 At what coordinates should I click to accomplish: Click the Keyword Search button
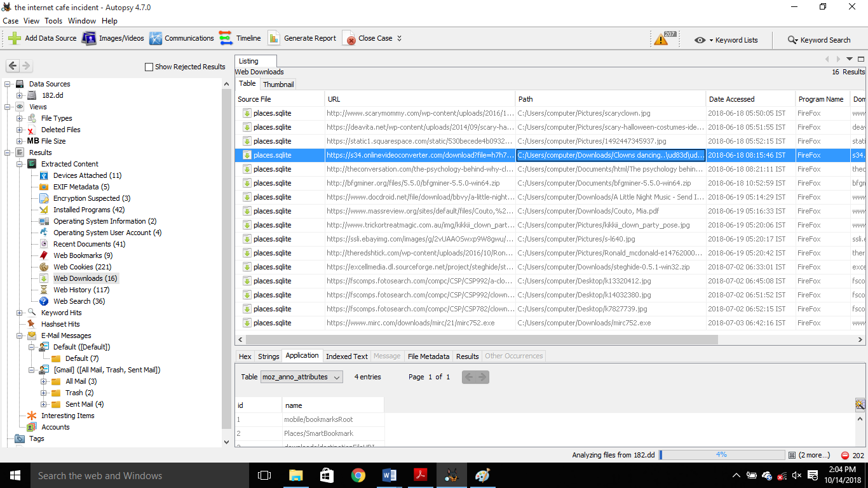(818, 40)
